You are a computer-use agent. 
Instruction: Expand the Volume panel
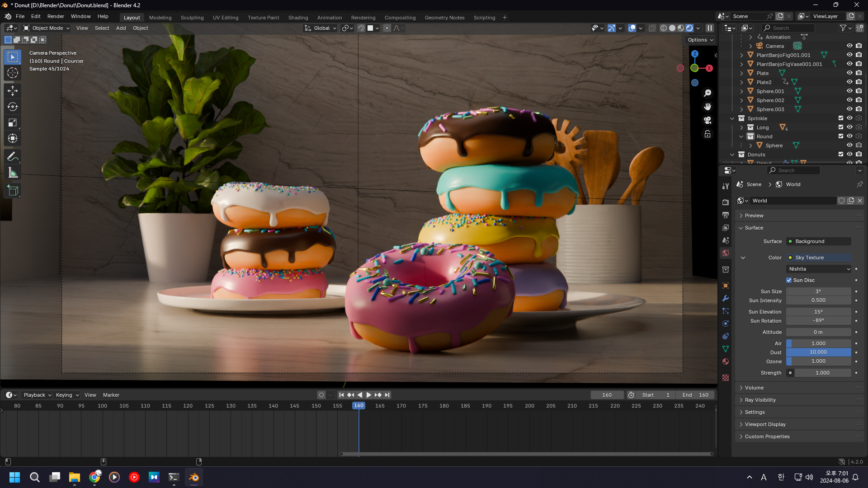point(754,388)
